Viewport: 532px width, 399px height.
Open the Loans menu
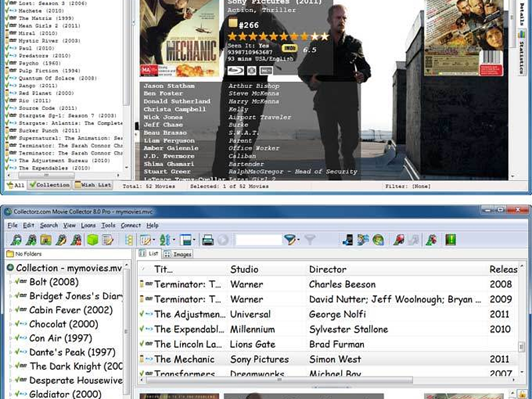pos(88,225)
